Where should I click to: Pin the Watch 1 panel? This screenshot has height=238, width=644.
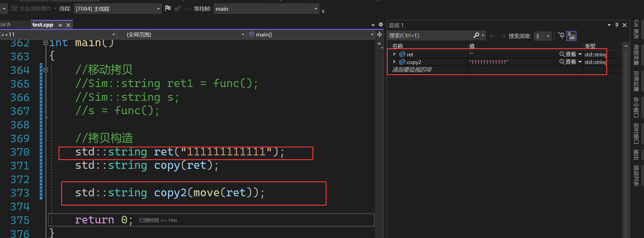pos(617,25)
